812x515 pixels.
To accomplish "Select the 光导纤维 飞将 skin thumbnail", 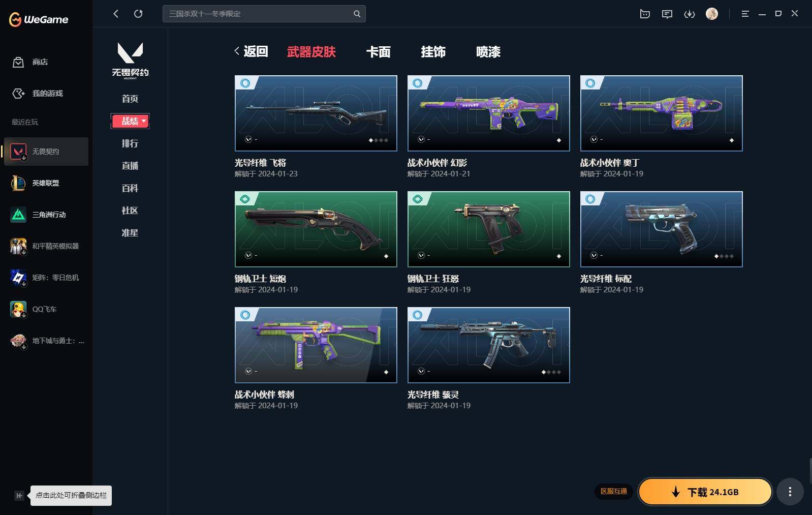I will [316, 113].
